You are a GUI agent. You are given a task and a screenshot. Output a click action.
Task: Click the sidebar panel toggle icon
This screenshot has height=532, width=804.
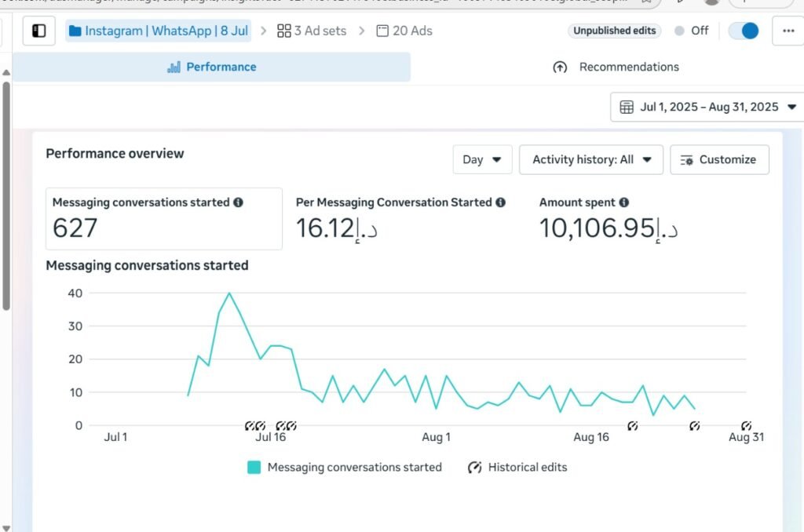coord(38,31)
